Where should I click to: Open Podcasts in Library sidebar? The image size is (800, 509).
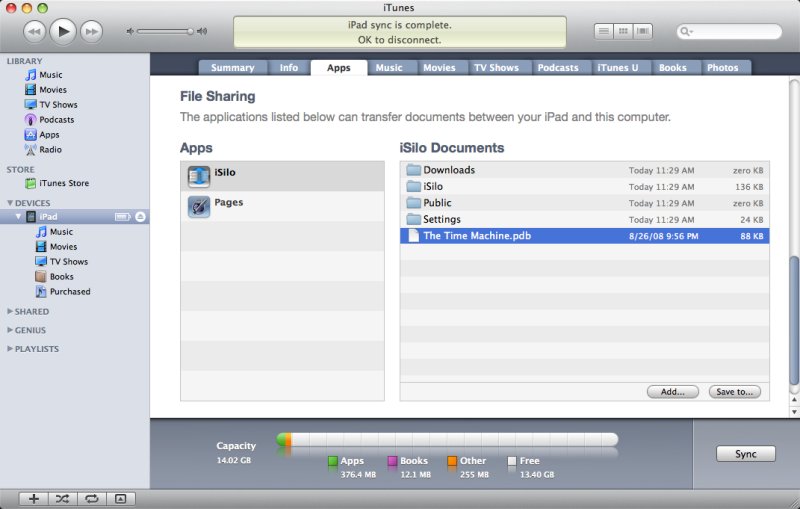point(56,120)
